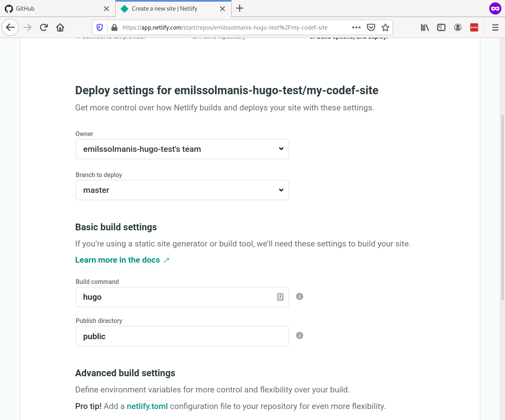Click the Build command label

97,282
